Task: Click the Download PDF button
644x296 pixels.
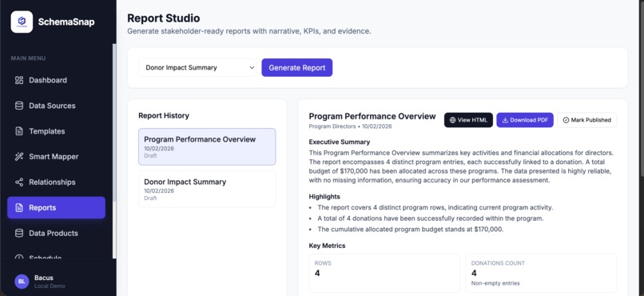Action: pos(525,120)
